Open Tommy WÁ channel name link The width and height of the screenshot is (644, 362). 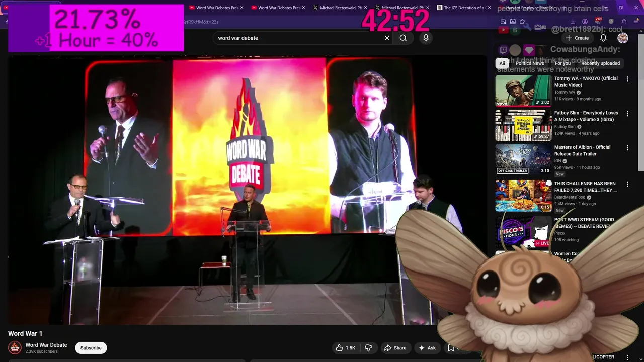click(x=564, y=93)
